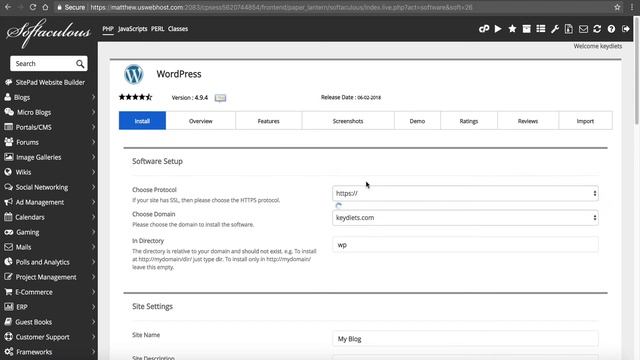Open Guest Books category

point(33,322)
